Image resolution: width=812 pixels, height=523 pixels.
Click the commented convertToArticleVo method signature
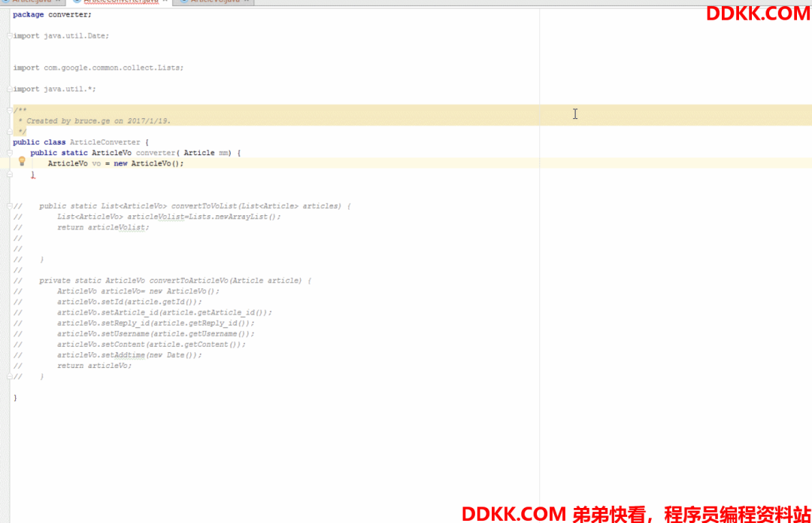(175, 281)
